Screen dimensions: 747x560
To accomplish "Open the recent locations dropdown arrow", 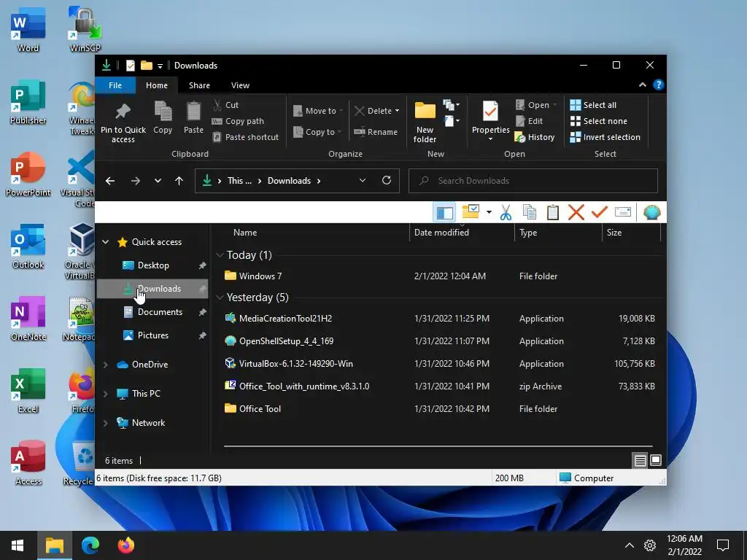I will [158, 181].
